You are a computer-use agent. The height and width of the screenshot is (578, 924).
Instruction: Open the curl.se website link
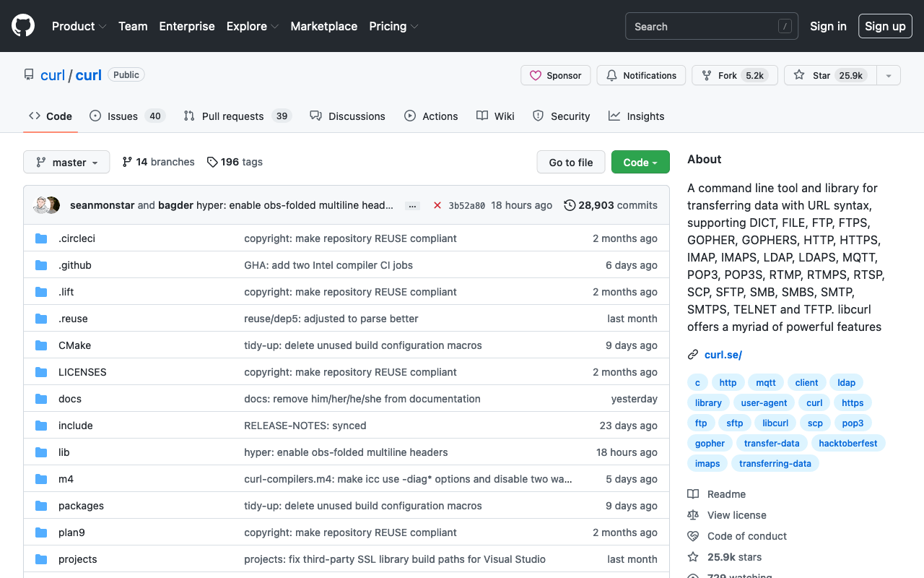pos(723,354)
